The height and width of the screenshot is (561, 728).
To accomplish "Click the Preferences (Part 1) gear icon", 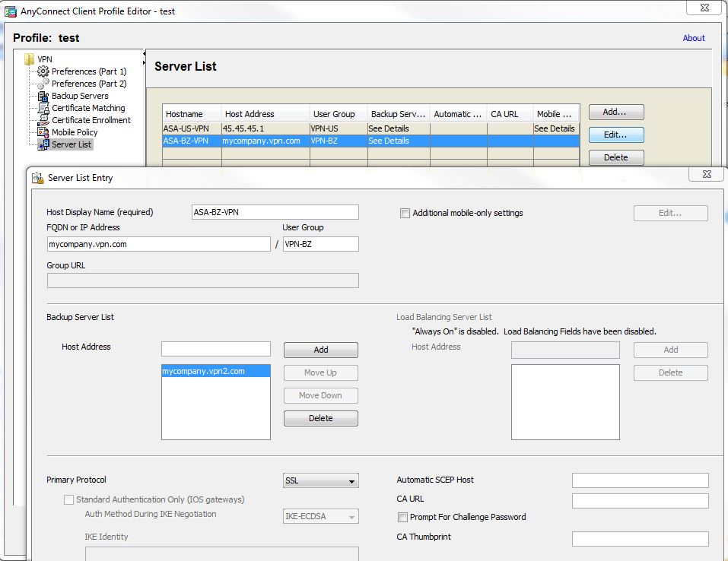I will [x=43, y=71].
